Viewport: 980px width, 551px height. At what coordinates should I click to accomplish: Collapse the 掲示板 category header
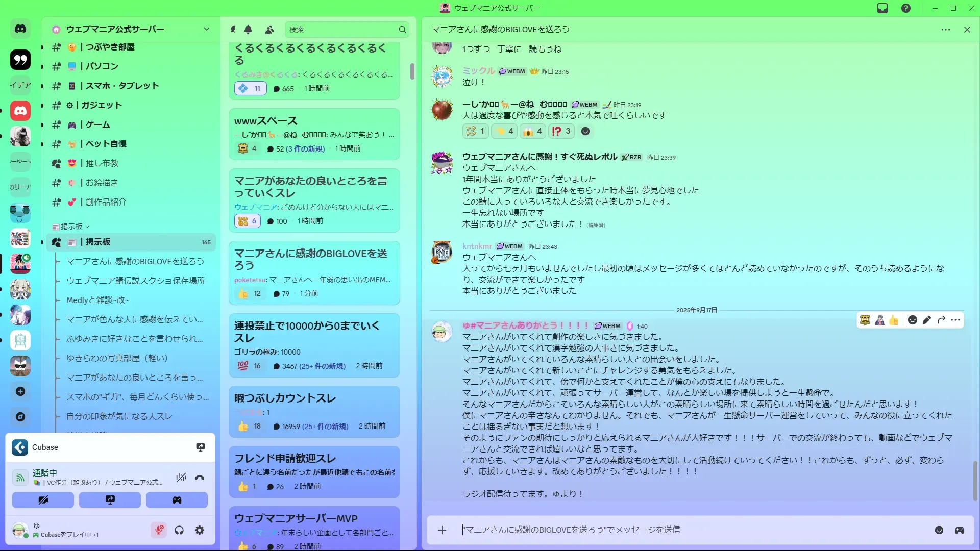pos(71,227)
